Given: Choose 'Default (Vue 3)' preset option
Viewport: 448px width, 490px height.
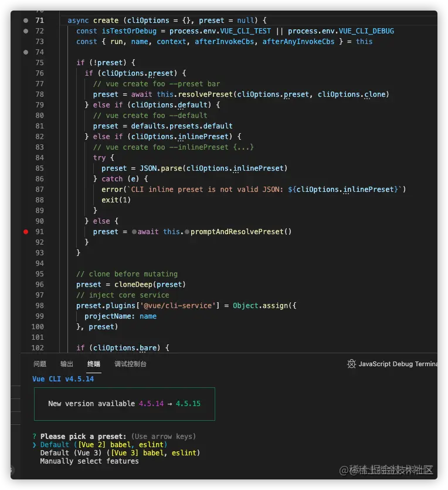Looking at the screenshot, I should coord(120,453).
